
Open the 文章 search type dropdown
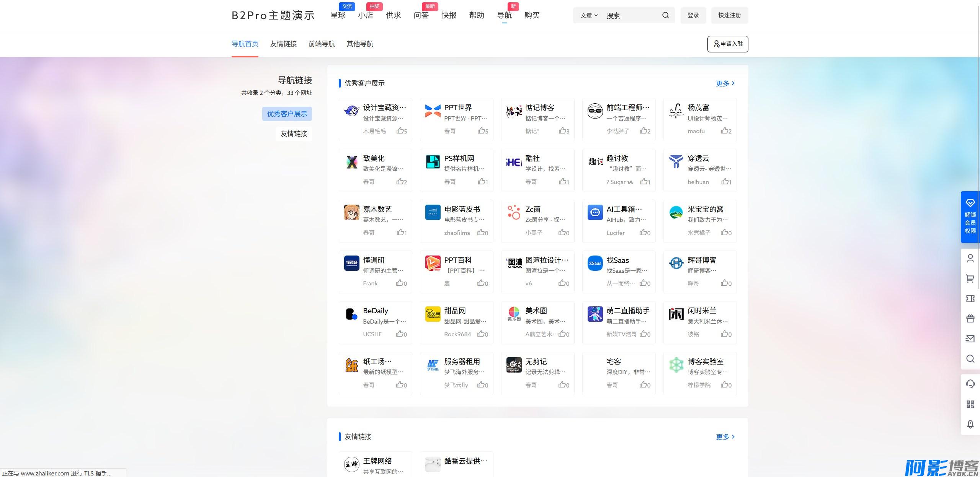coord(589,15)
